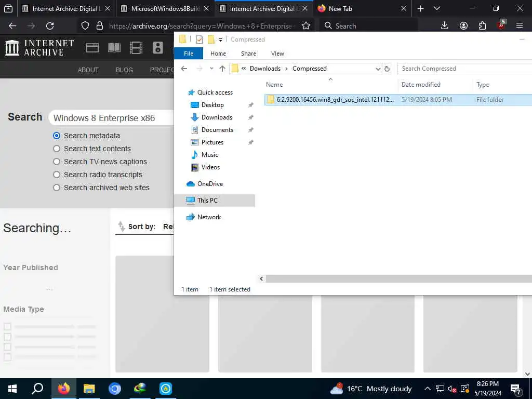Select Search metadata radio button
The width and height of the screenshot is (532, 399).
pyautogui.click(x=57, y=136)
